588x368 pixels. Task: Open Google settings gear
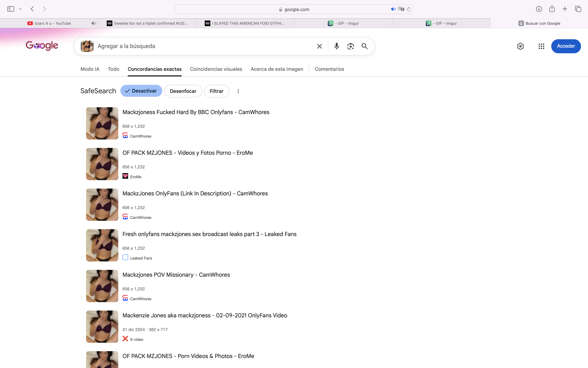[x=520, y=46]
